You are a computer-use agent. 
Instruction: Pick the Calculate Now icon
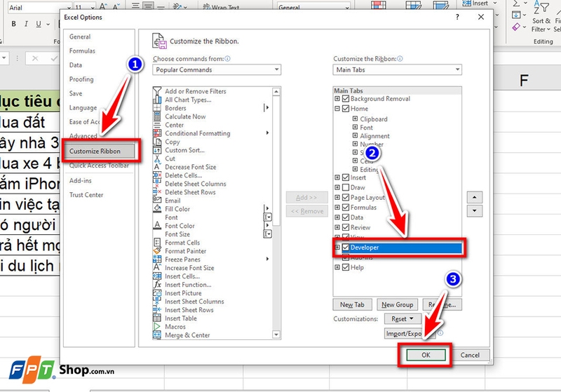coord(157,116)
